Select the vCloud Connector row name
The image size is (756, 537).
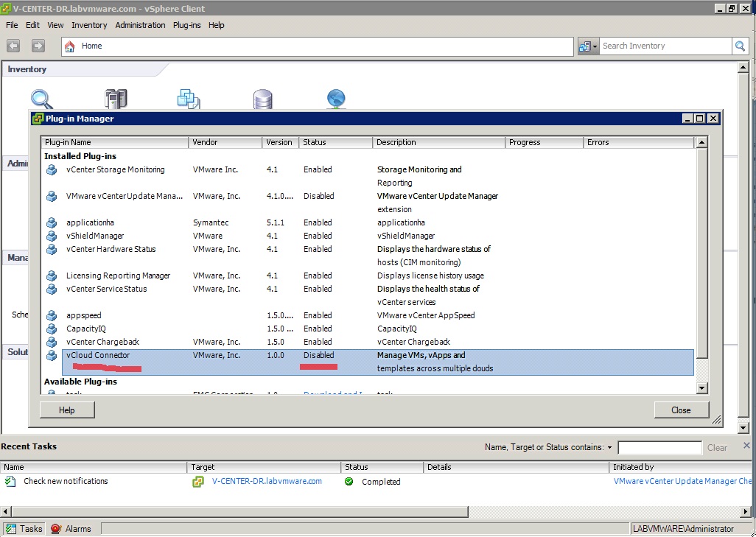[98, 355]
